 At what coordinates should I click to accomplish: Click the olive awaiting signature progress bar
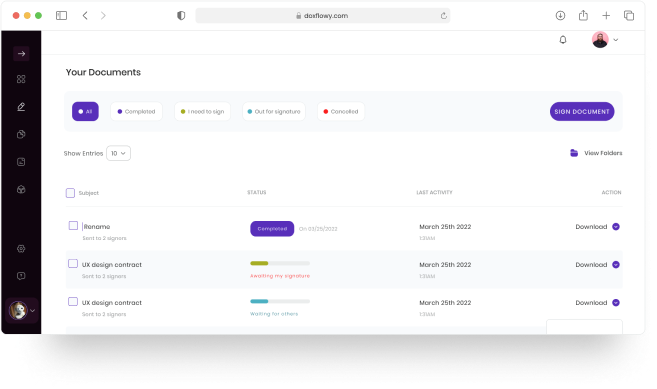280,263
